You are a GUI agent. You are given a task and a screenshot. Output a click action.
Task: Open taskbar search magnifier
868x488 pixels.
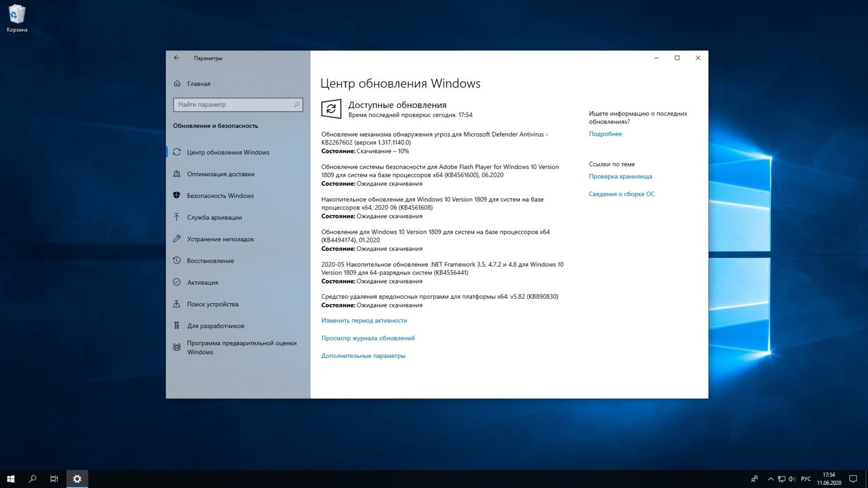[33, 479]
